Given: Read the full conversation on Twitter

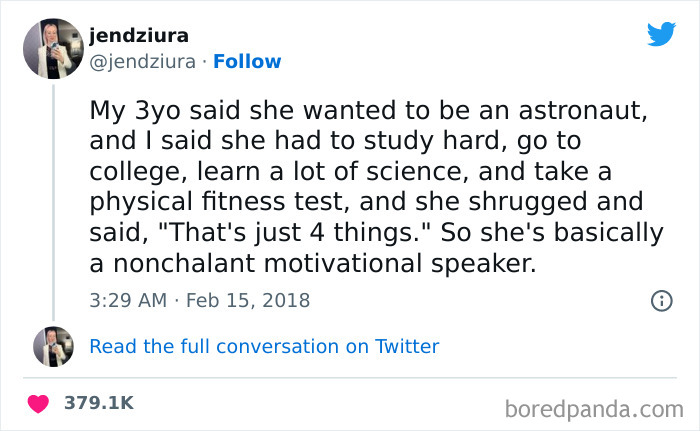Looking at the screenshot, I should click(264, 347).
